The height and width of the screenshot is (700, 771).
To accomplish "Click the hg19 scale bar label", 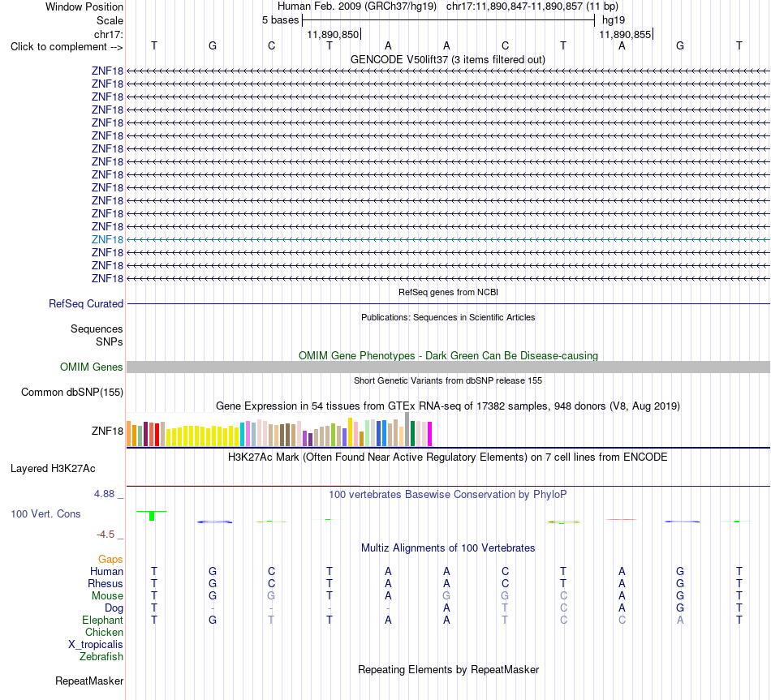I will tap(614, 20).
